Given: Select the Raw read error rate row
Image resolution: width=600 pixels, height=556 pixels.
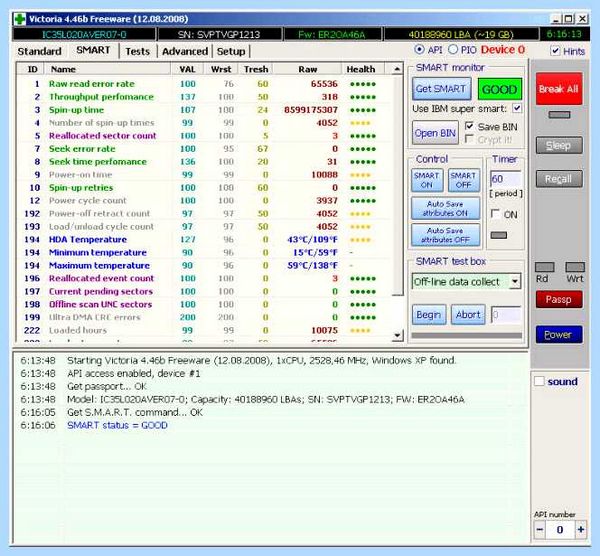Looking at the screenshot, I should 205,84.
